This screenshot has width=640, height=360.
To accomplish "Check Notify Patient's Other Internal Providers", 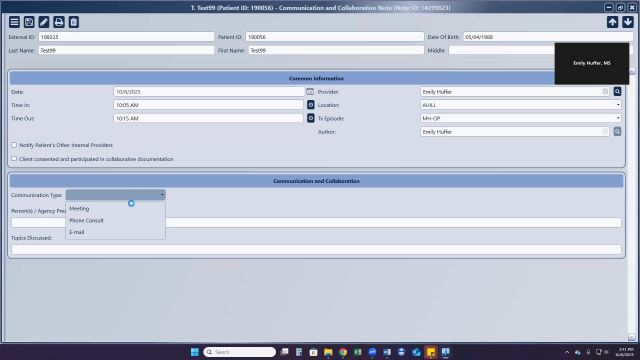I will (x=14, y=145).
